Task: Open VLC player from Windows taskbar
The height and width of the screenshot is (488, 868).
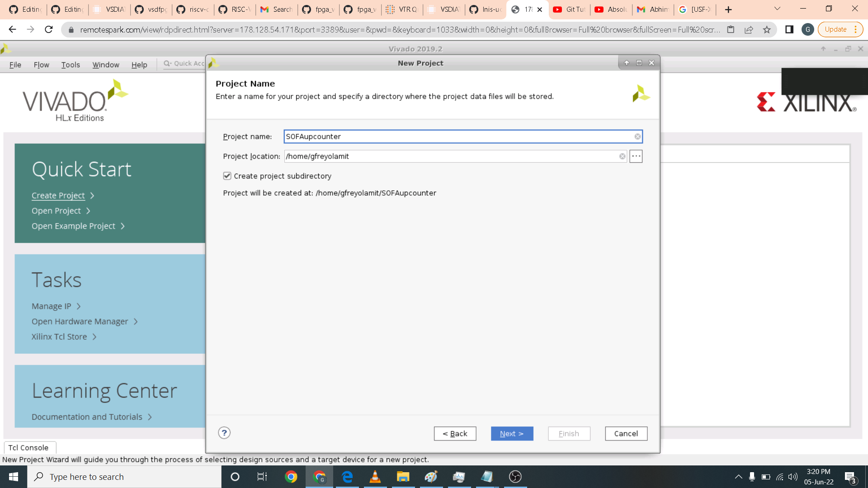Action: 375,477
